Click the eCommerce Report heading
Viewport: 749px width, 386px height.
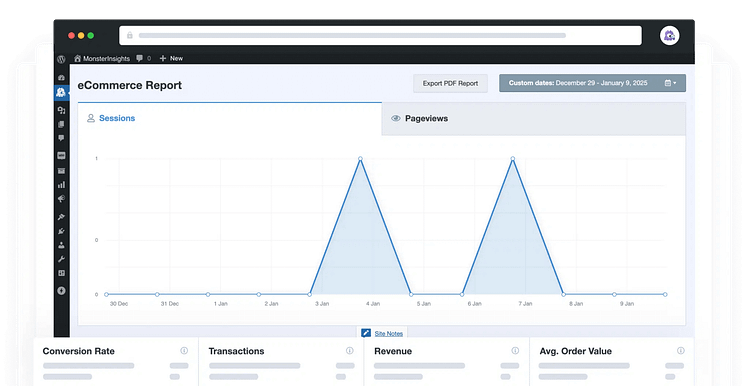click(130, 86)
